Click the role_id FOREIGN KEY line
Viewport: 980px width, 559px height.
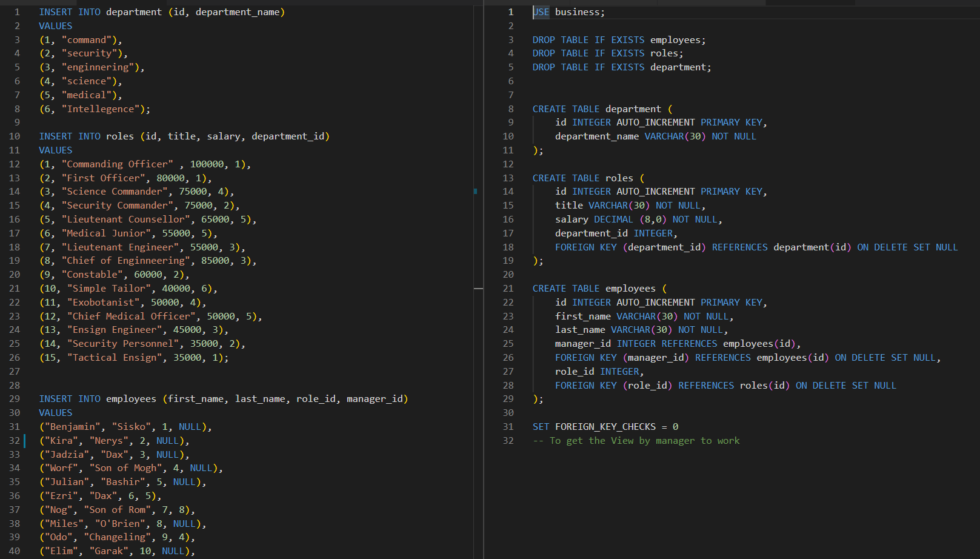[725, 386]
